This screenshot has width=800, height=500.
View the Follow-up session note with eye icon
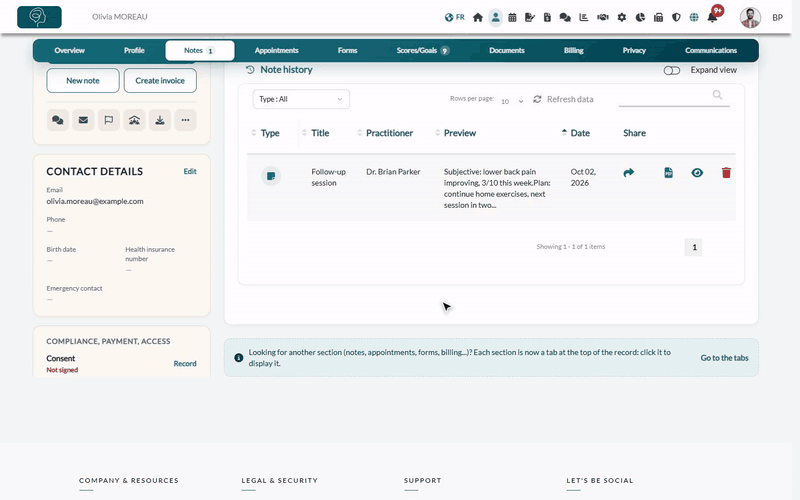tap(697, 173)
